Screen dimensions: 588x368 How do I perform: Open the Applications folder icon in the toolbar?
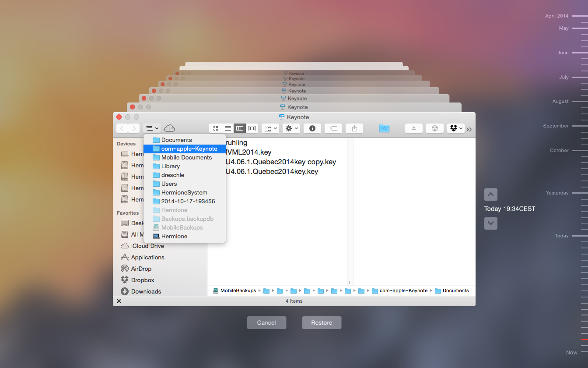(x=384, y=128)
